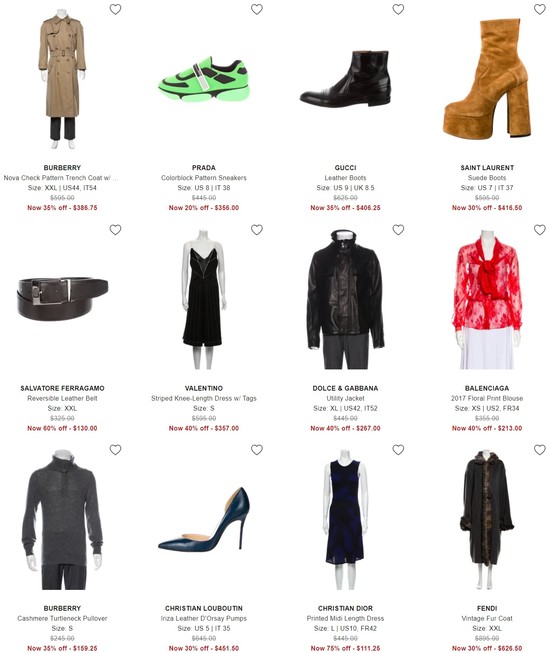Toggle heart on Saint Laurent suede boots
This screenshot has width=550, height=653.
pos(540,9)
